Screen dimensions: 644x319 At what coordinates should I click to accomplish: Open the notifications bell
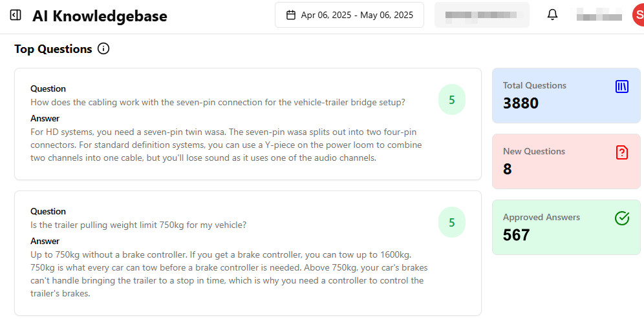(552, 15)
